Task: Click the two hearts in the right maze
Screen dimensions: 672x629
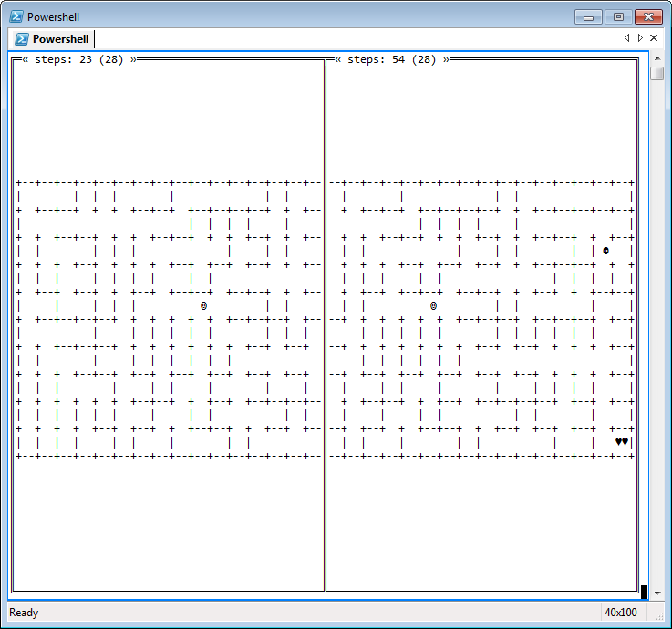Action: point(621,442)
